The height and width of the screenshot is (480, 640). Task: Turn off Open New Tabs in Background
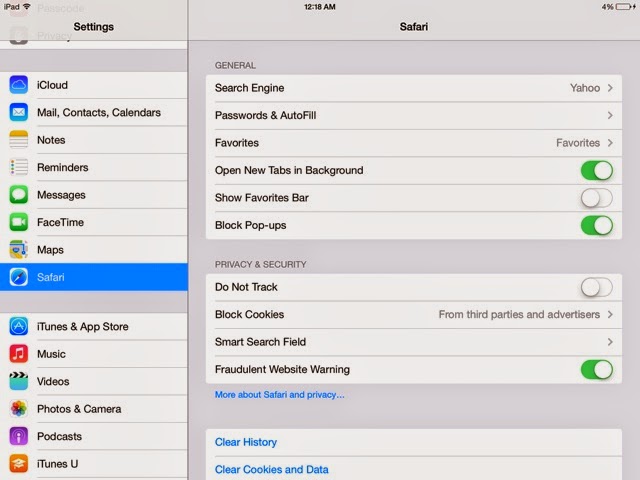[x=597, y=170]
